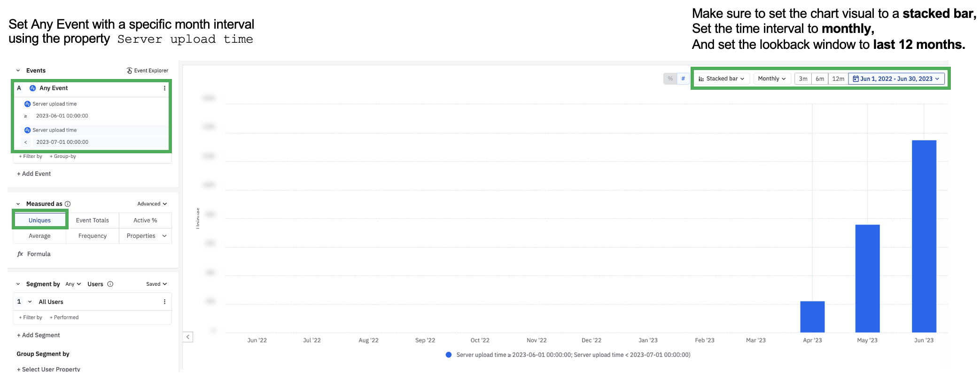Click the Measured as info icon

click(x=68, y=204)
